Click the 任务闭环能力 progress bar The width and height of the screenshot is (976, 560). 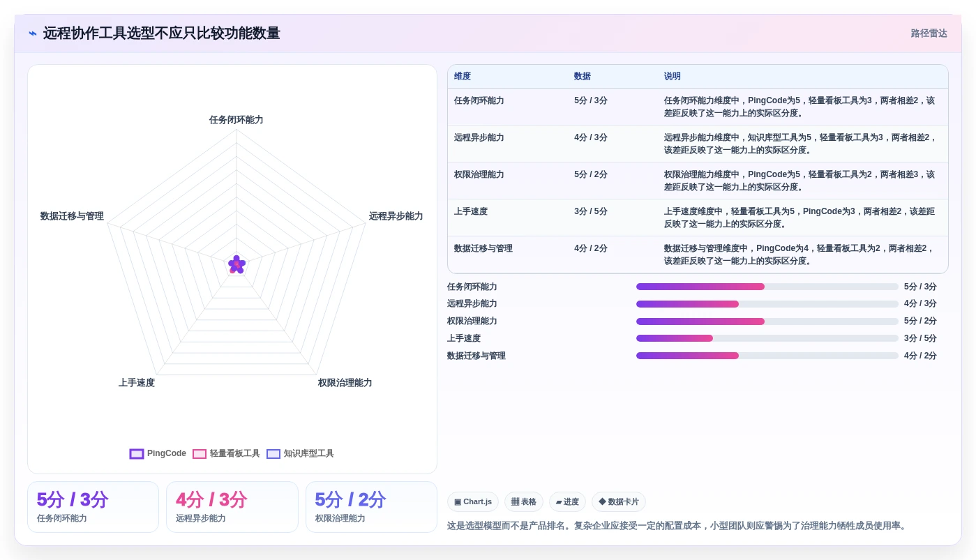[767, 287]
